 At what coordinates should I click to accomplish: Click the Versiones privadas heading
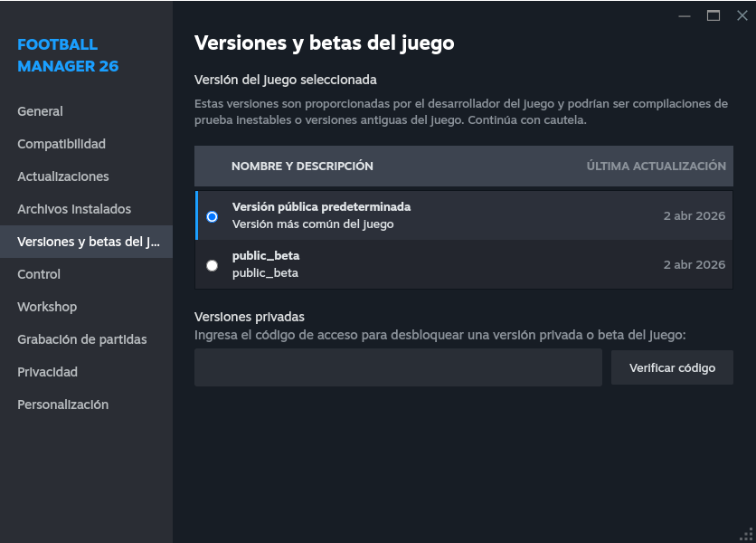(250, 317)
